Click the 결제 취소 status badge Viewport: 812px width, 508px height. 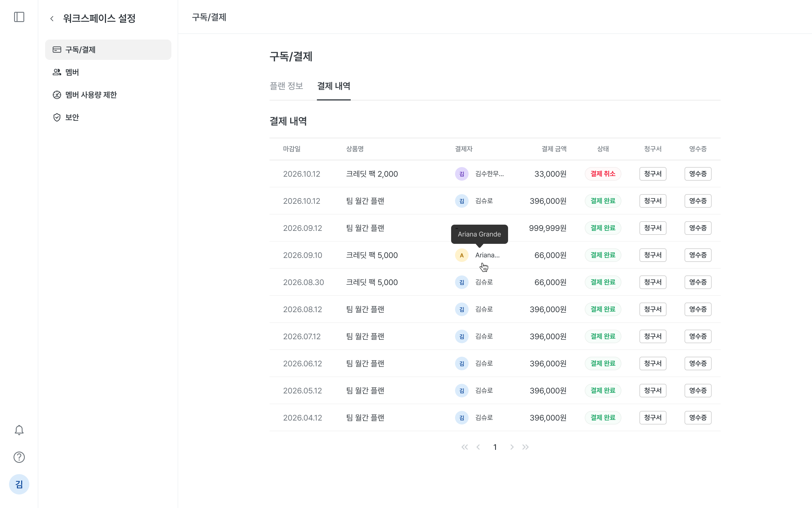603,174
